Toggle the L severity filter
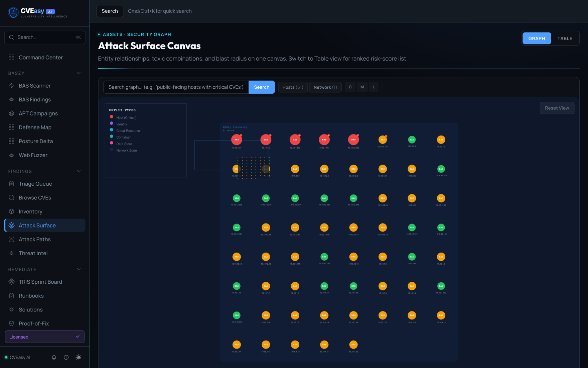This screenshot has width=588, height=368. [374, 87]
